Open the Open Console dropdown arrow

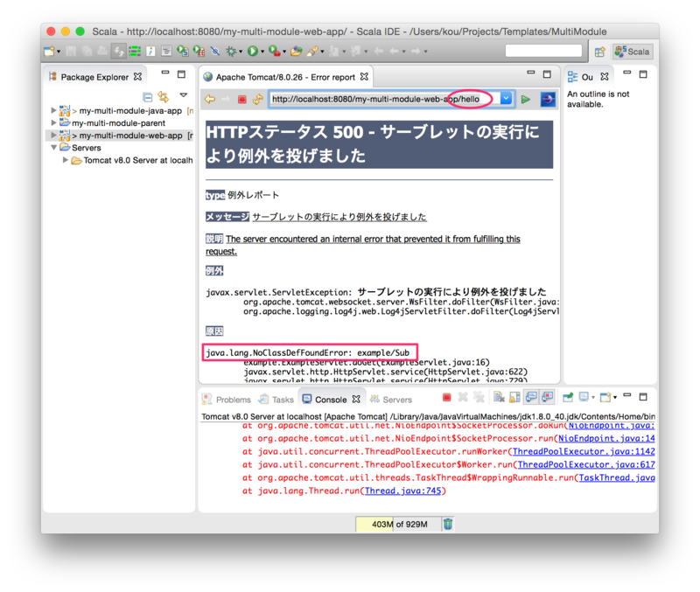[615, 398]
